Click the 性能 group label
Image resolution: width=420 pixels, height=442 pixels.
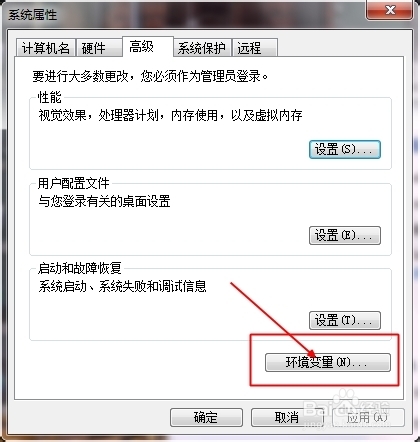click(x=50, y=97)
